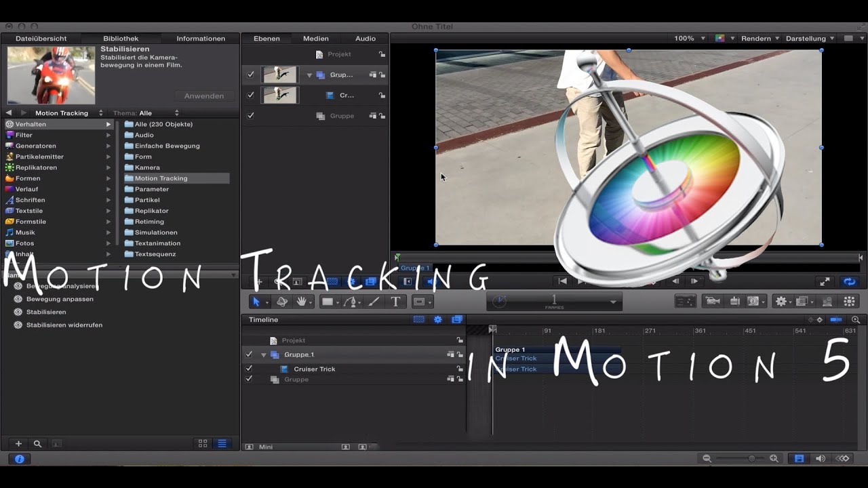
Task: Select the rectangle mask tool
Action: [x=418, y=302]
